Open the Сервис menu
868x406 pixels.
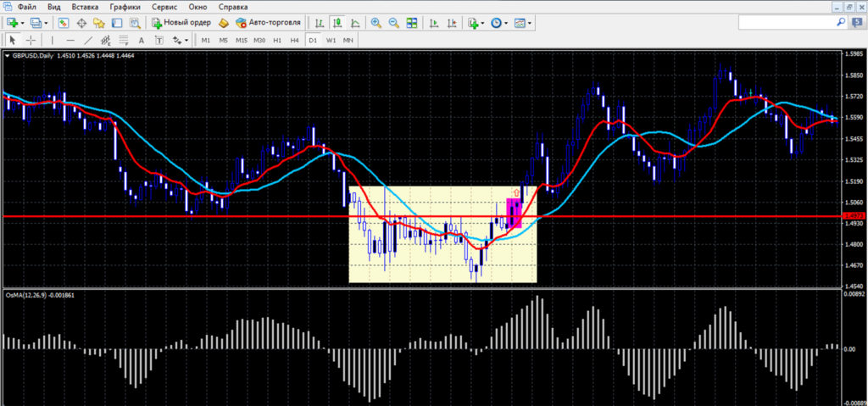tap(164, 7)
